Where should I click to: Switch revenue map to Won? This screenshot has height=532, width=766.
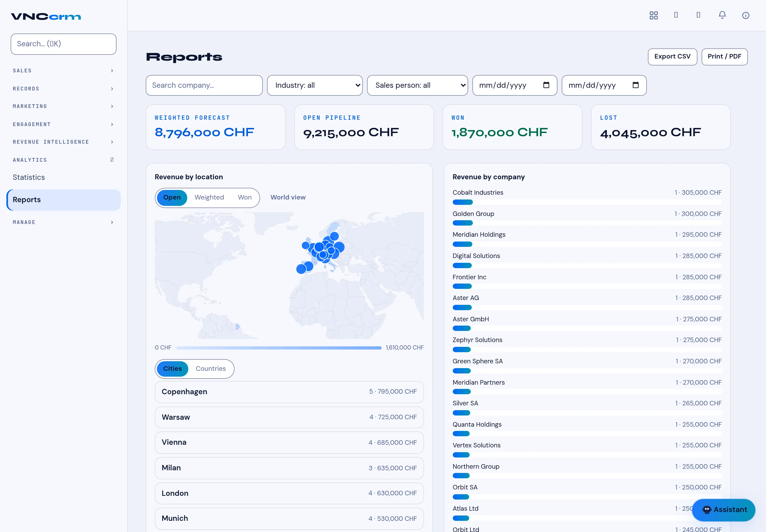[245, 197]
